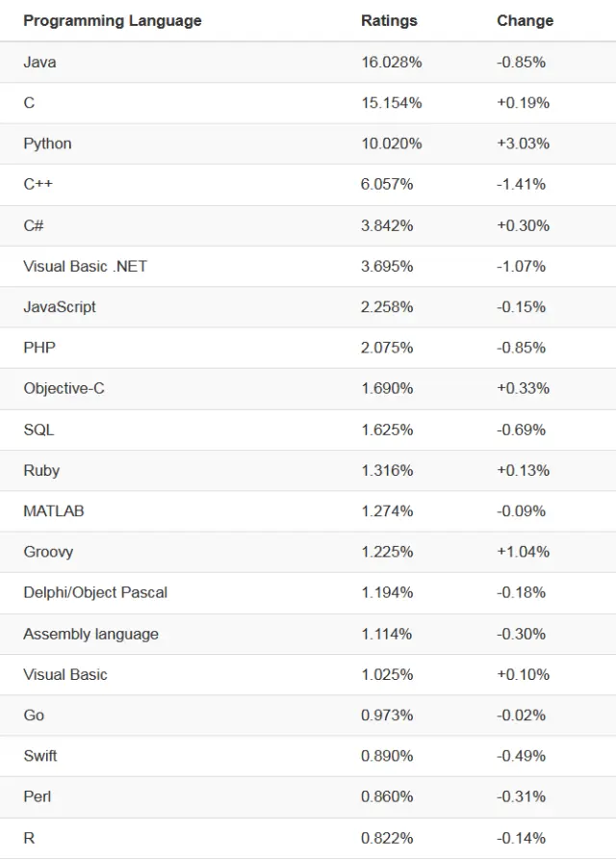Click Visual Basic .NET in the table
The image size is (616, 860).
(86, 266)
